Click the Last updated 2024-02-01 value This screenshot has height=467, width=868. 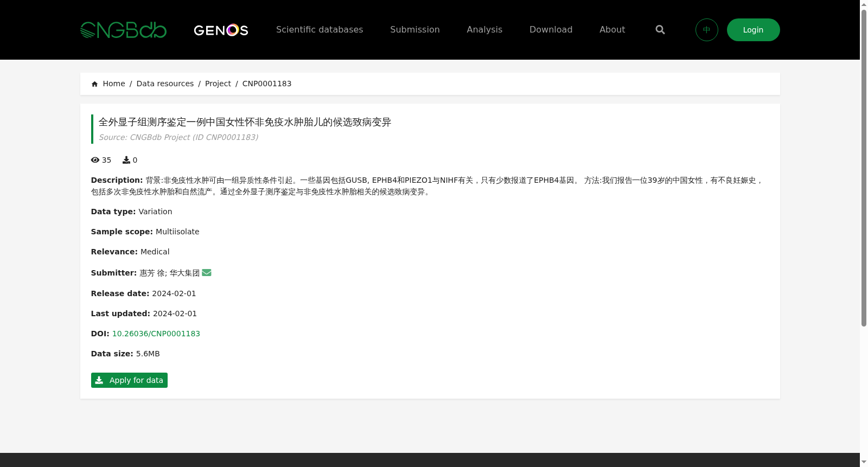[175, 314]
